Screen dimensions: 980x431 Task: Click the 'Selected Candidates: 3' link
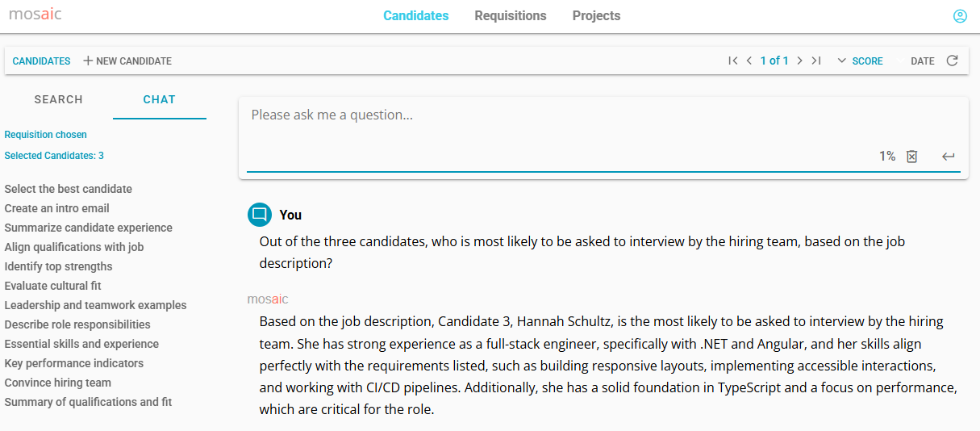(54, 156)
